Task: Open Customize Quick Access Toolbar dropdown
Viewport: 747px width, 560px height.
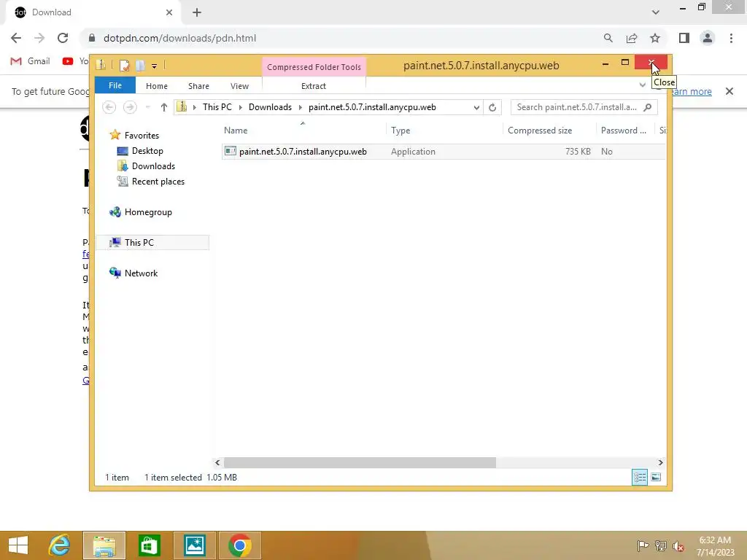Action: coord(155,66)
